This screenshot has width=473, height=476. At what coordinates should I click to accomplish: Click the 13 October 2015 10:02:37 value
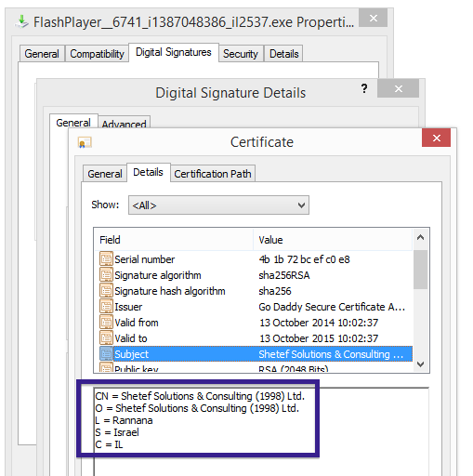[x=319, y=338]
